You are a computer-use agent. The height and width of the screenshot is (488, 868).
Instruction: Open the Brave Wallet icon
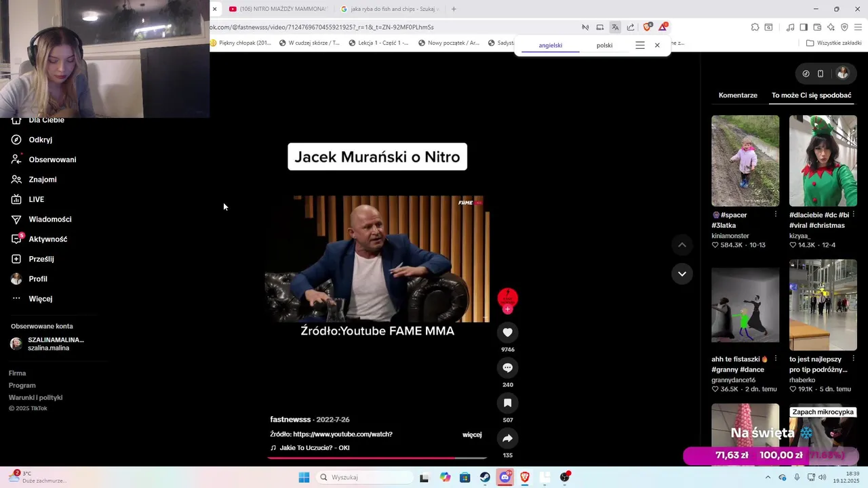[817, 27]
